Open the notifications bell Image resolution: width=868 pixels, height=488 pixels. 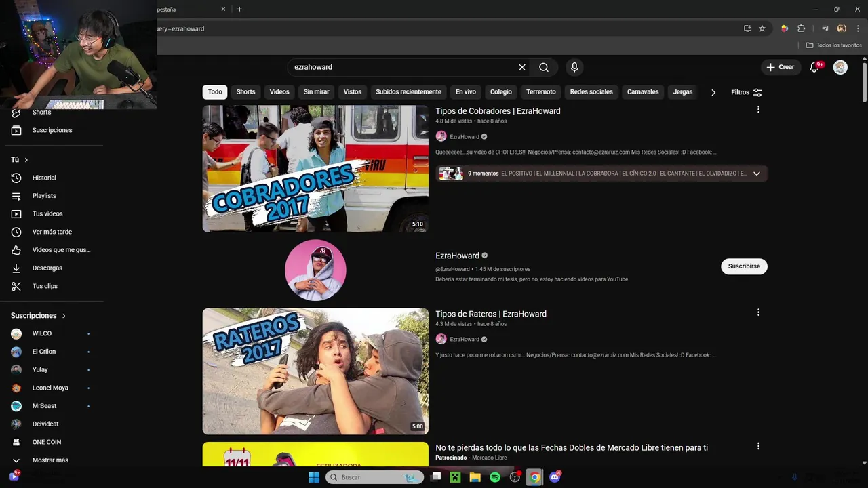pyautogui.click(x=815, y=67)
